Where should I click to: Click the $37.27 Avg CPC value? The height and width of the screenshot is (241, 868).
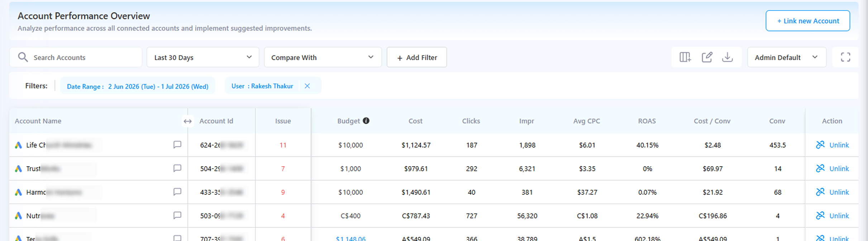click(587, 192)
